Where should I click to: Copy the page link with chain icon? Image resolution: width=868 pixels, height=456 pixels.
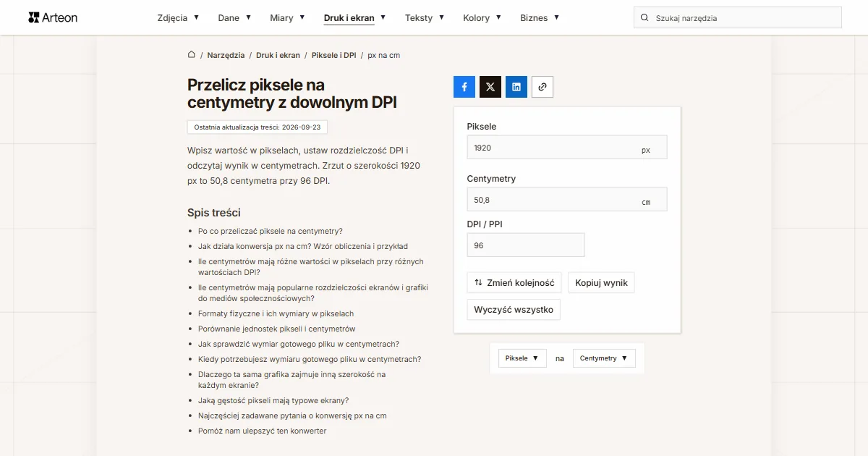(x=542, y=87)
